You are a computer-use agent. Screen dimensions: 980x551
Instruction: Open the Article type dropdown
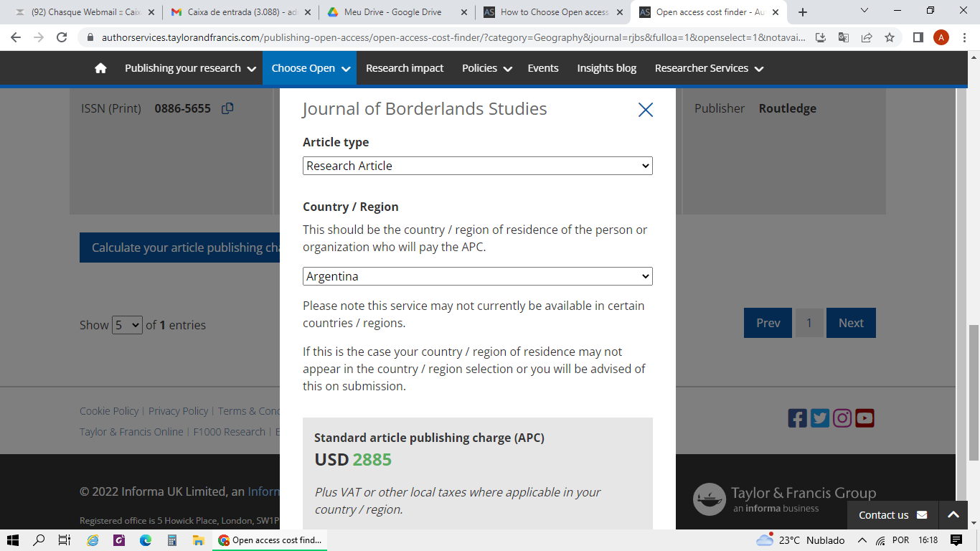pyautogui.click(x=477, y=166)
